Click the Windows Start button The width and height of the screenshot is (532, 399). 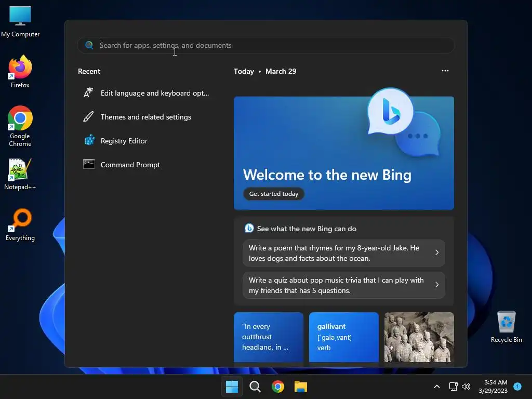click(232, 387)
